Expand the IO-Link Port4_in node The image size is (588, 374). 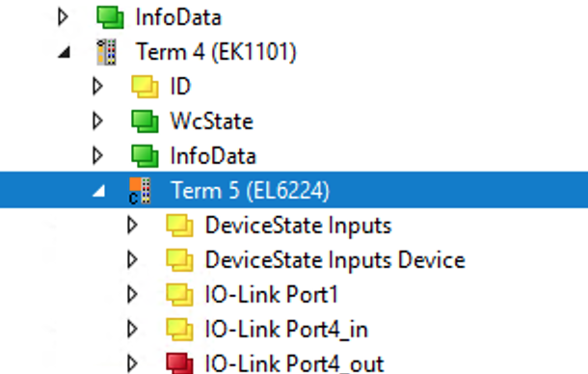[132, 329]
